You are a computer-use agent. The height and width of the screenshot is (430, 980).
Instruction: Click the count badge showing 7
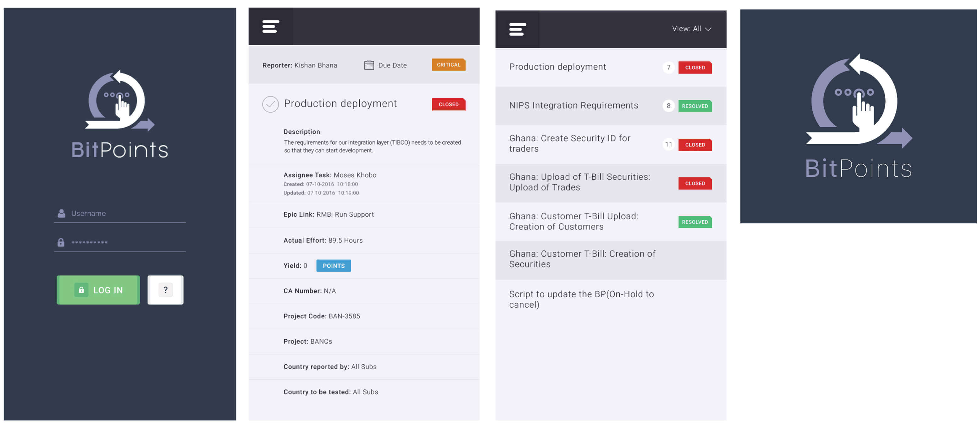click(668, 68)
